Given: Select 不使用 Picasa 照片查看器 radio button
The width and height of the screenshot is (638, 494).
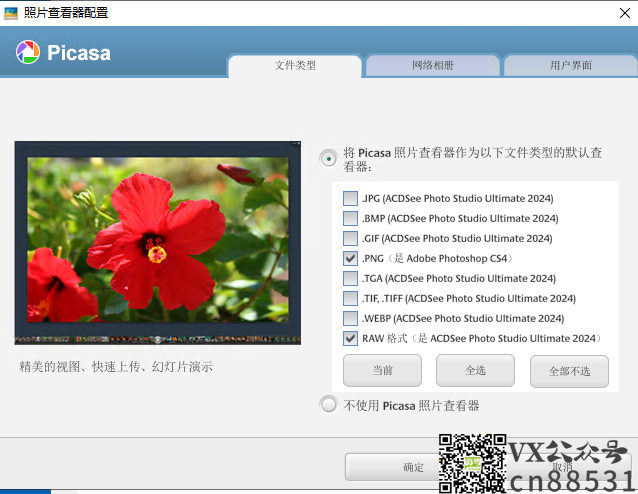Looking at the screenshot, I should [x=329, y=405].
